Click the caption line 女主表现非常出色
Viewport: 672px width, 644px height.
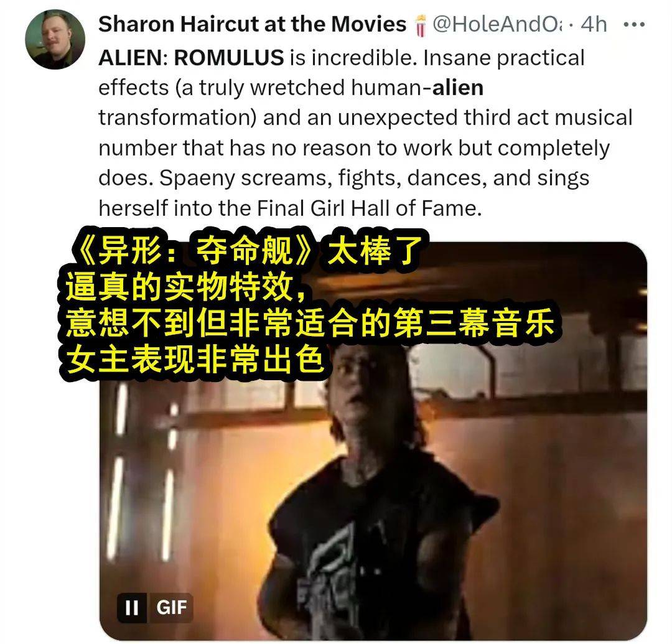tap(195, 358)
